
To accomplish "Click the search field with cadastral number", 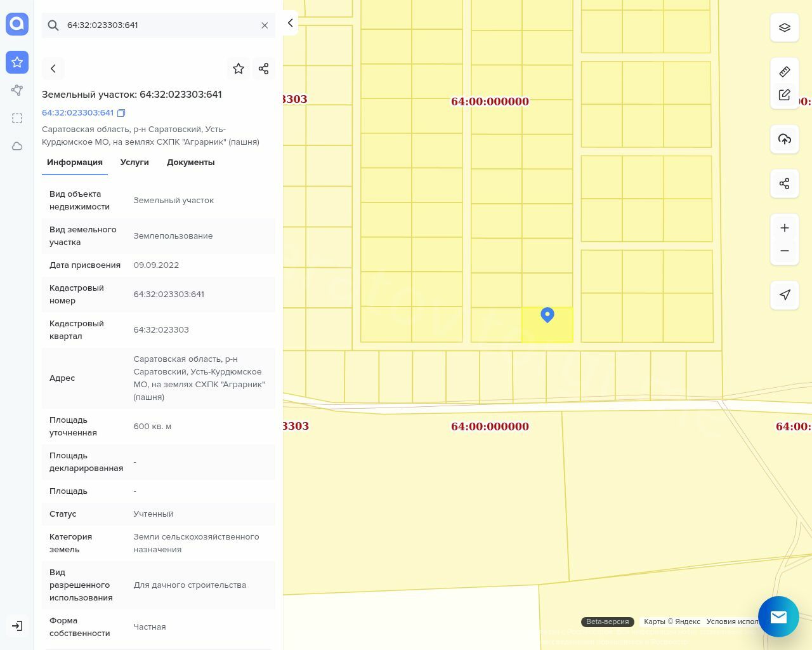I will click(159, 25).
